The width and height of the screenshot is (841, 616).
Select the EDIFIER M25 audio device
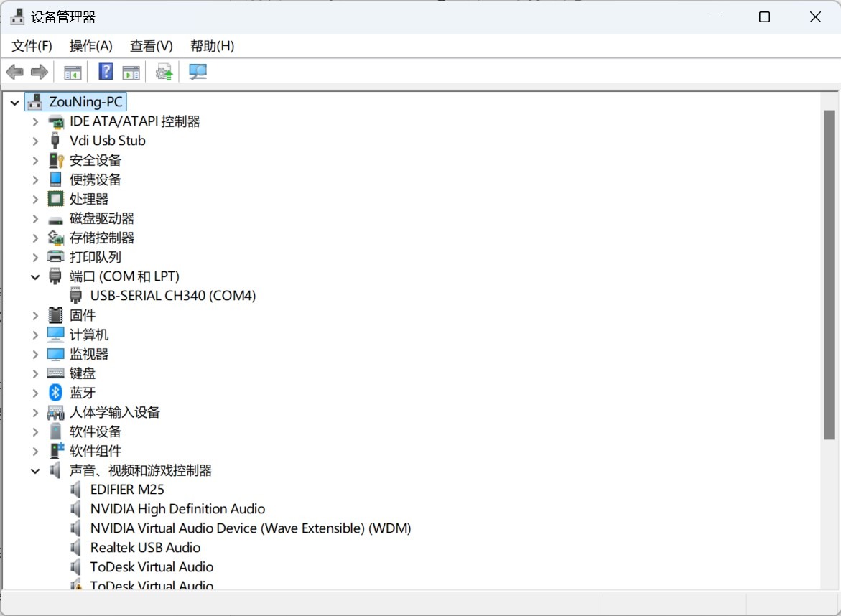click(127, 490)
